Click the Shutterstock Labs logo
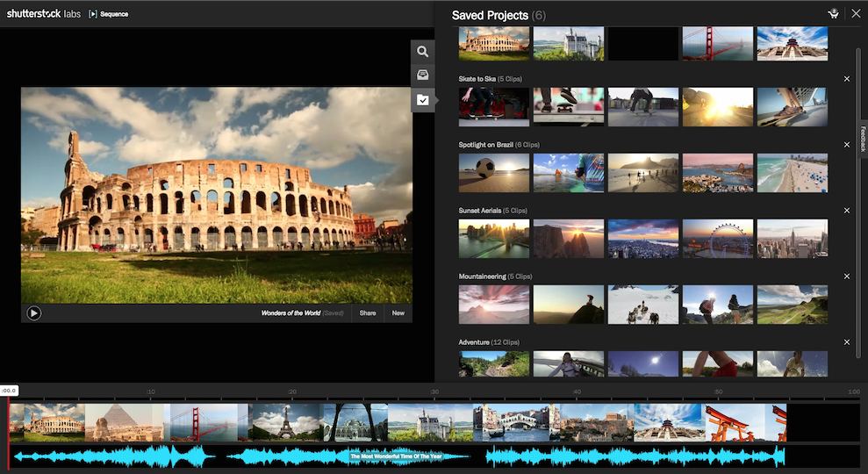The height and width of the screenshot is (474, 868). (44, 14)
